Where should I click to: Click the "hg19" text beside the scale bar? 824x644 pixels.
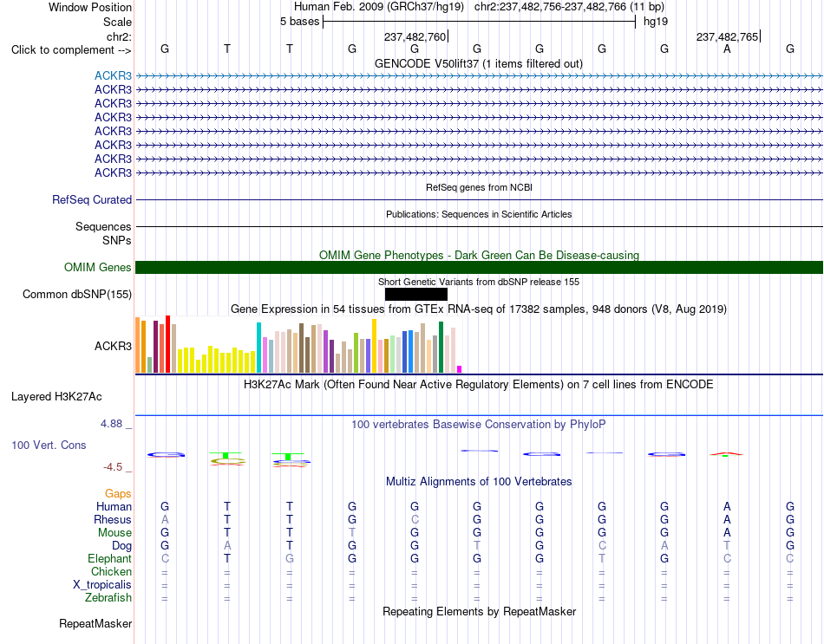656,22
